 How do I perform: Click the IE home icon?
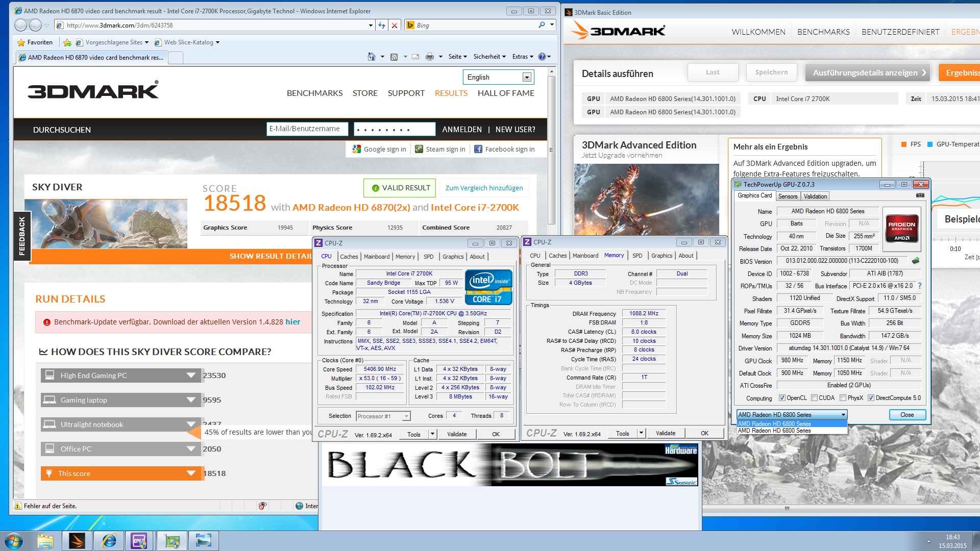tap(372, 57)
